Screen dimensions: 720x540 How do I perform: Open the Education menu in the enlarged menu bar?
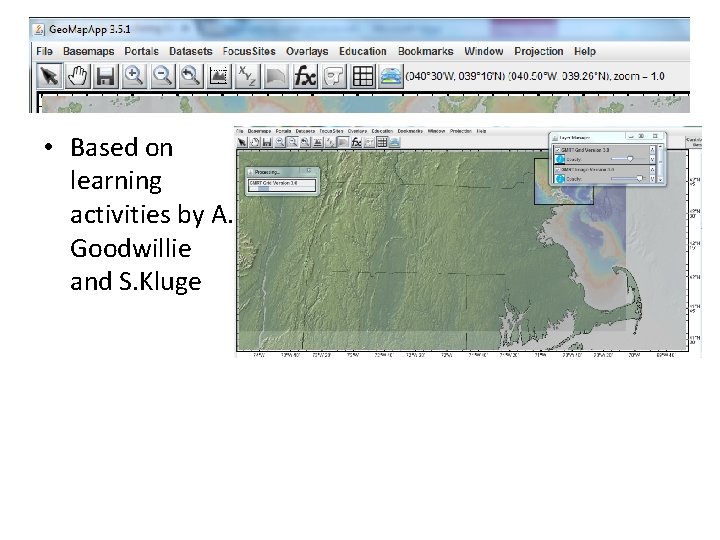tap(363, 51)
